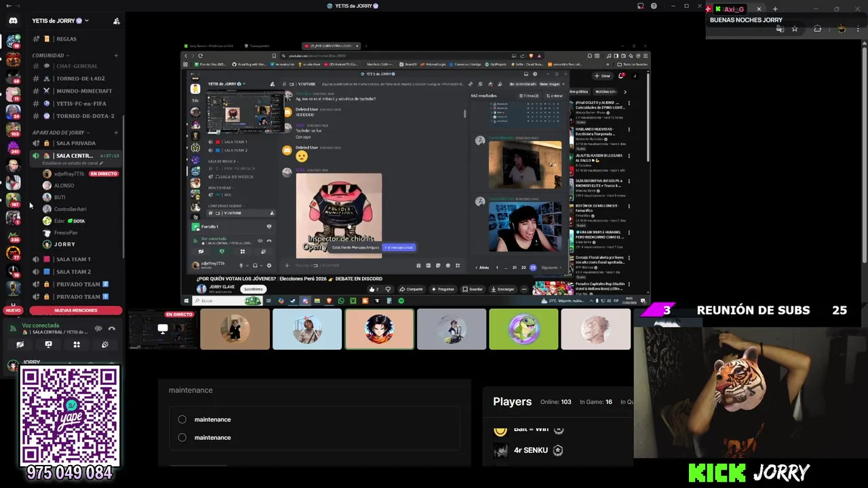
Task: Open a new browser tab with plus
Action: point(775,9)
